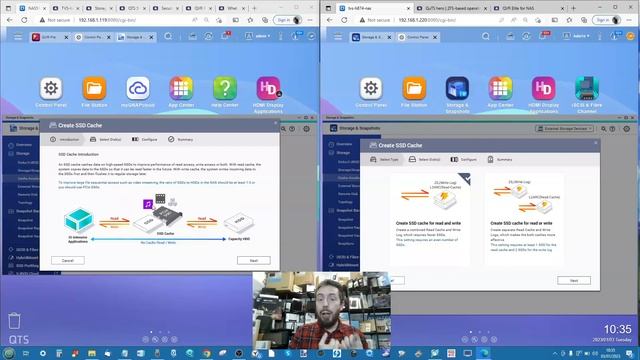Open dashboard icon at far right of left QTS toolbar
Viewport: 640px width, 360px height.
coord(311,36)
